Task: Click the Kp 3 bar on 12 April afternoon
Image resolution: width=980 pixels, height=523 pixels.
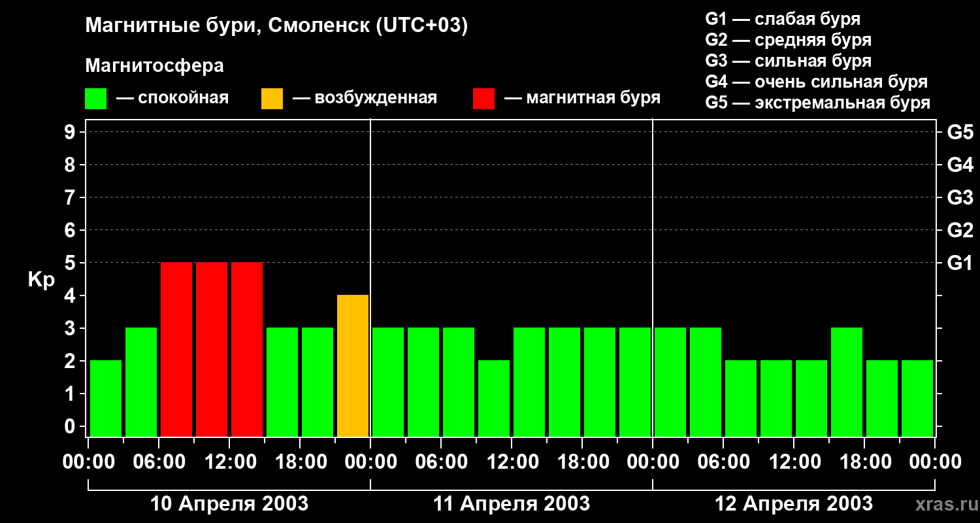Action: 847,382
